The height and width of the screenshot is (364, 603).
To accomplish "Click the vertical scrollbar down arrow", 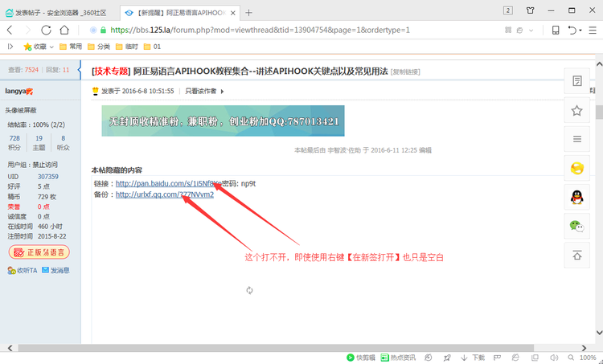I will coord(599,333).
